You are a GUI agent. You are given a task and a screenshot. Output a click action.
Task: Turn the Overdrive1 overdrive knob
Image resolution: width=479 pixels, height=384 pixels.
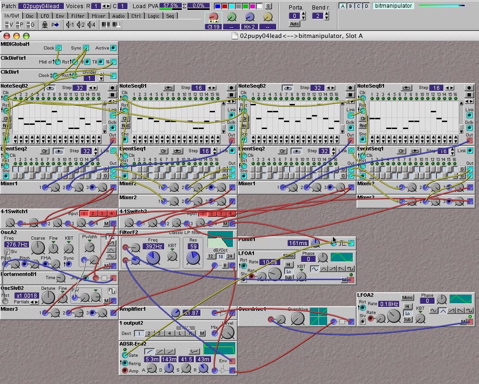click(x=297, y=318)
